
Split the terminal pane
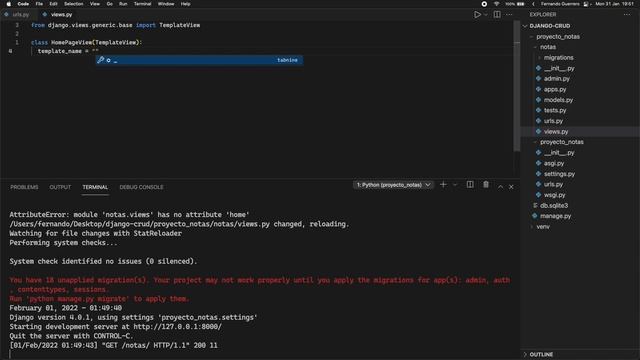tap(470, 185)
